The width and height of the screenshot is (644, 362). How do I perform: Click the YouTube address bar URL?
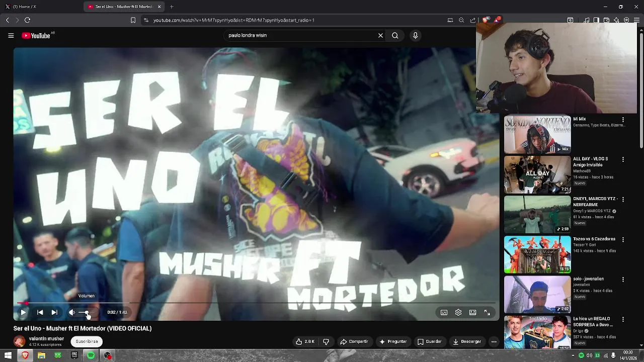point(234,20)
